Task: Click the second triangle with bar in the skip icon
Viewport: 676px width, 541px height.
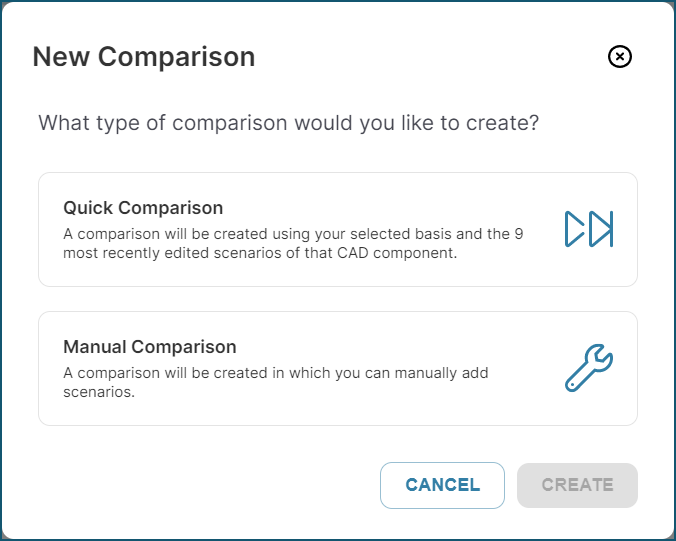Action: pos(601,229)
